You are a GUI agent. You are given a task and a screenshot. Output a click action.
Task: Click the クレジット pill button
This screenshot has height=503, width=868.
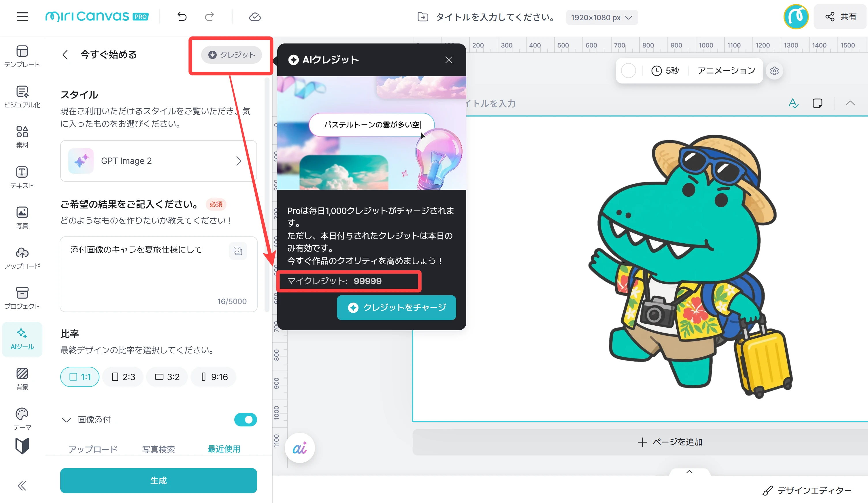tap(231, 55)
